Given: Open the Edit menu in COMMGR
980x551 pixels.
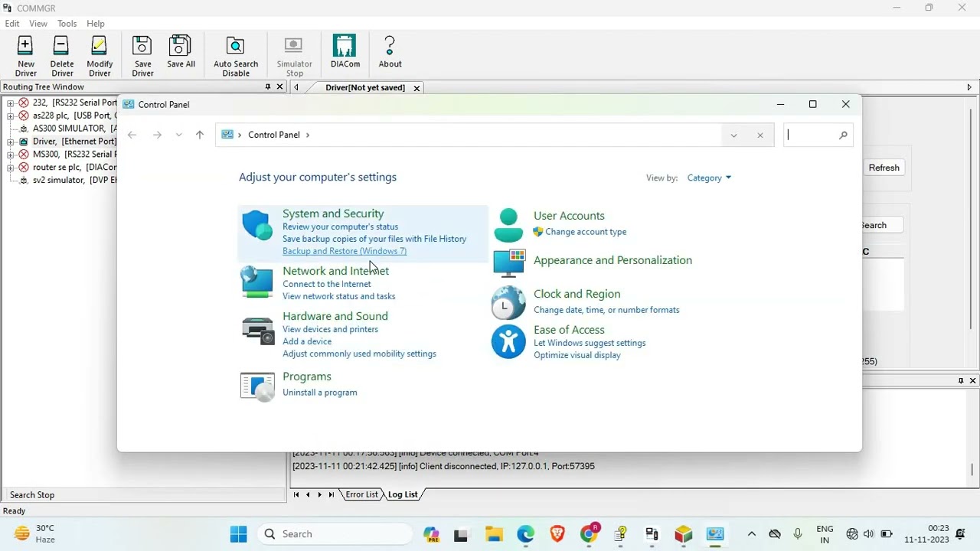Looking at the screenshot, I should 12,24.
